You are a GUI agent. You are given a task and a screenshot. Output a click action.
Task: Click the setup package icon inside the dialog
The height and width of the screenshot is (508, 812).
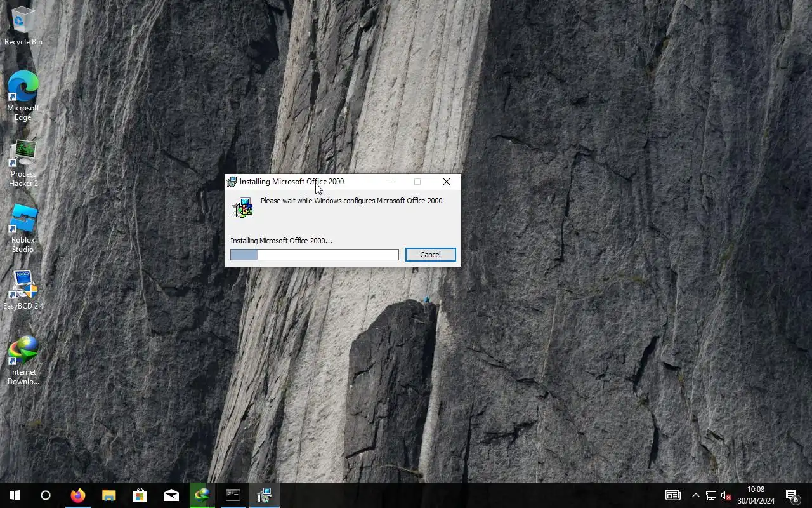click(x=242, y=208)
